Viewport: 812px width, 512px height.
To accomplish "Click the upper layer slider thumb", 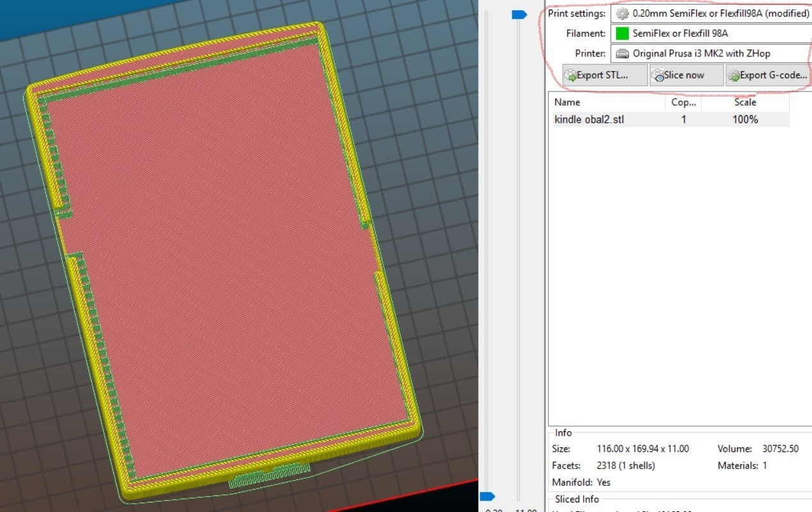I will coord(519,14).
